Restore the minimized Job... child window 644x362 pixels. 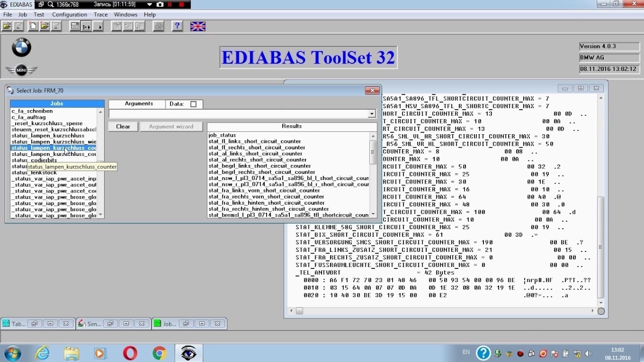click(x=186, y=324)
